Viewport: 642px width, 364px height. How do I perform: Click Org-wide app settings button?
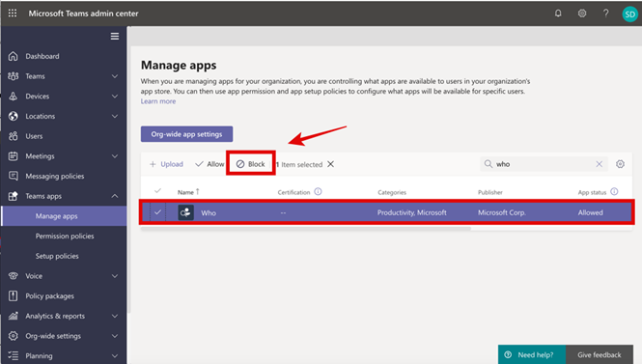click(x=186, y=134)
